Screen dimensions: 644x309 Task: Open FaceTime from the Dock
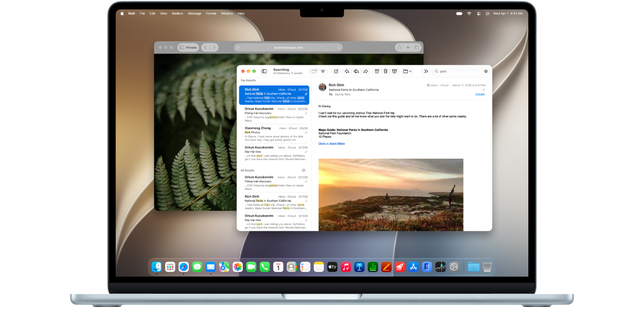pos(251,266)
